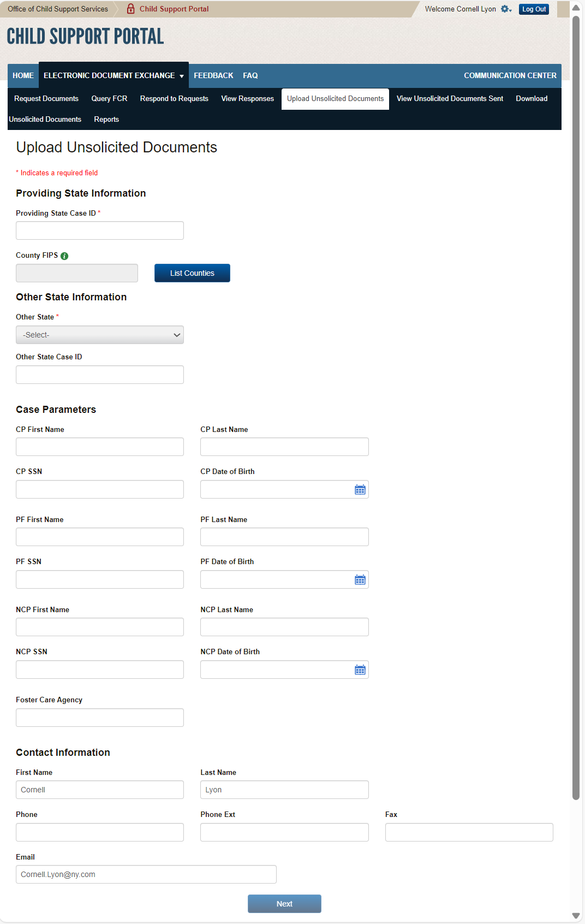Switch to View Unsolicited Documents Sent tab
This screenshot has height=924, width=585.
[450, 99]
